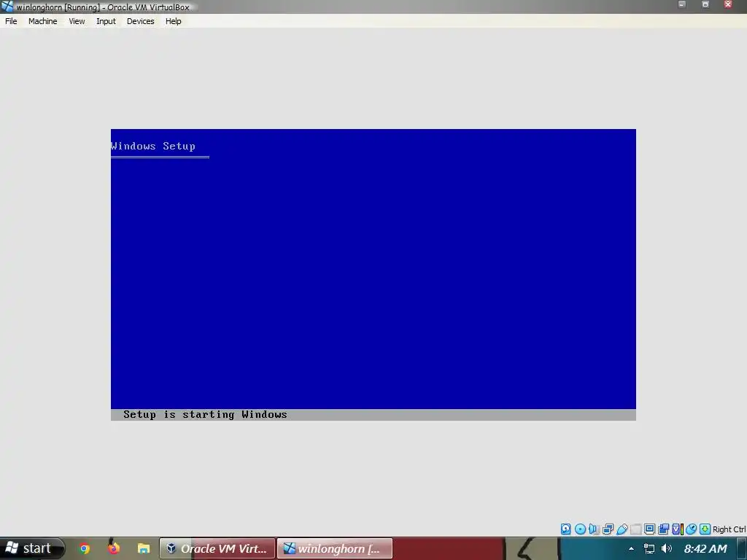Click the display settings monitor icon
The width and height of the screenshot is (747, 560).
pos(650,529)
